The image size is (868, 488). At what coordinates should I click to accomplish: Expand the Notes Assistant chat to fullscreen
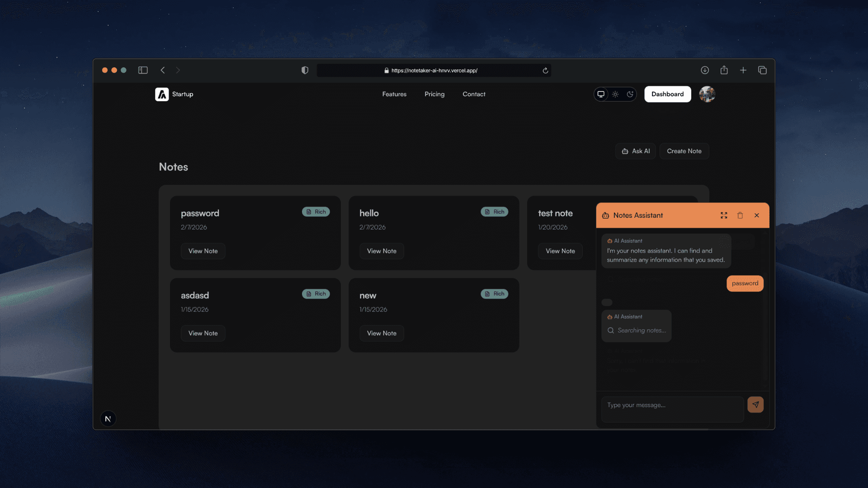click(x=724, y=216)
